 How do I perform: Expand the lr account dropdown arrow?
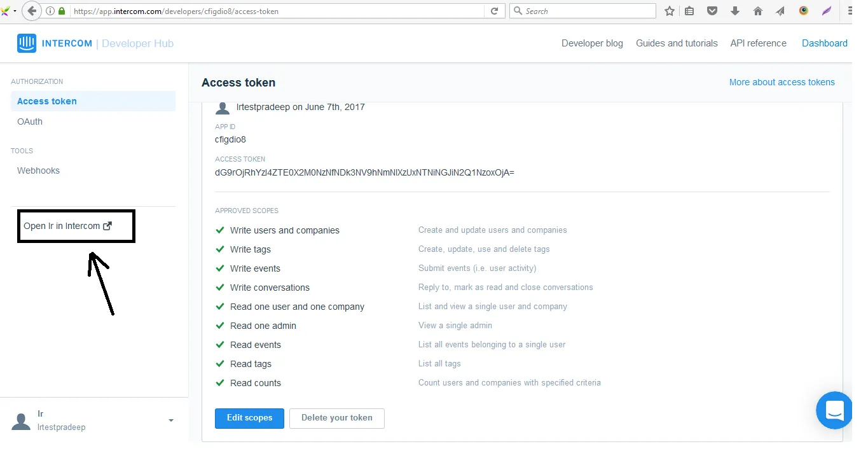(170, 420)
